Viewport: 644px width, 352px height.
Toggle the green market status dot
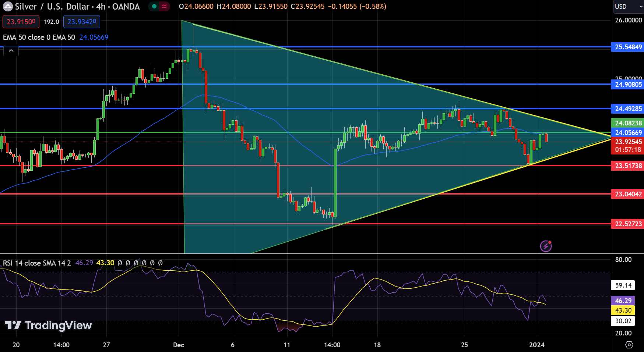click(x=154, y=6)
